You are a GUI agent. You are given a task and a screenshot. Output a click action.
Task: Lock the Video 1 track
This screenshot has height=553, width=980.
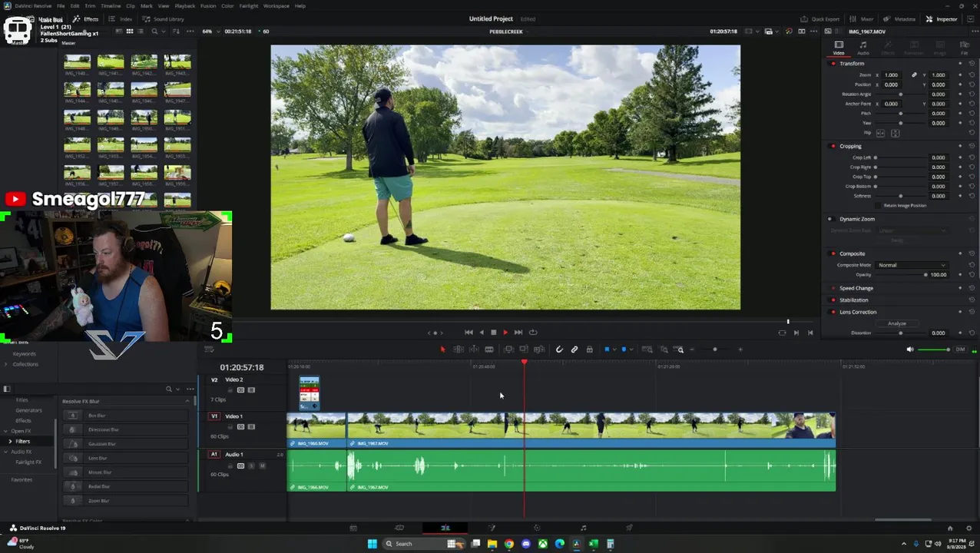pos(230,427)
